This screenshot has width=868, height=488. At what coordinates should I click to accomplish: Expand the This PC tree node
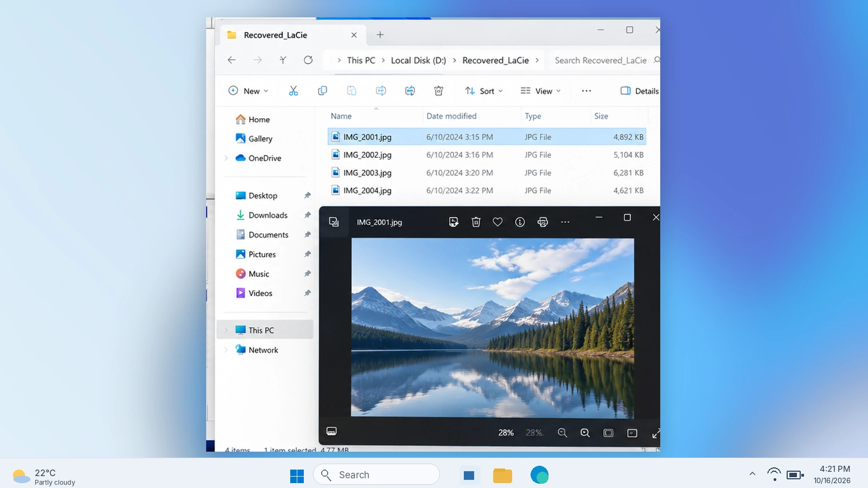(226, 330)
